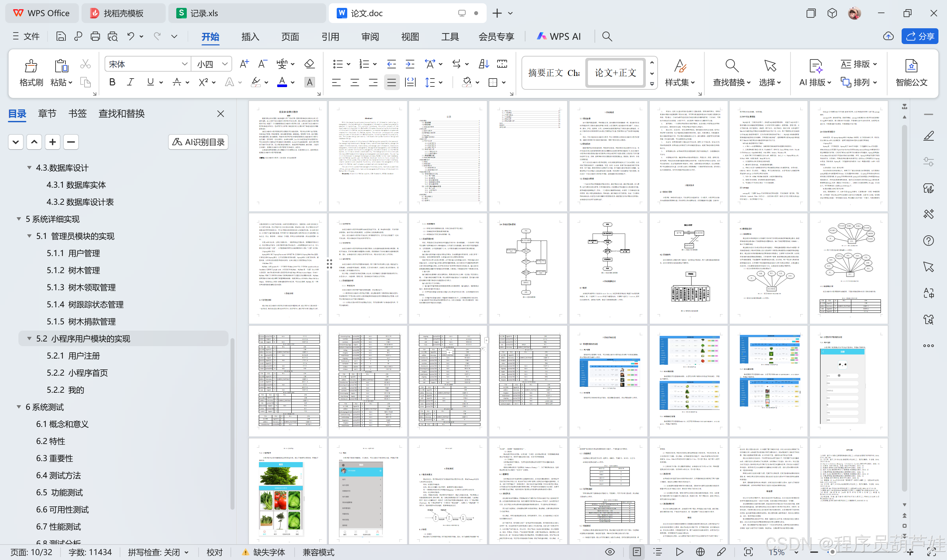Click the Styles set (样式集) icon
947x560 pixels.
(x=680, y=66)
